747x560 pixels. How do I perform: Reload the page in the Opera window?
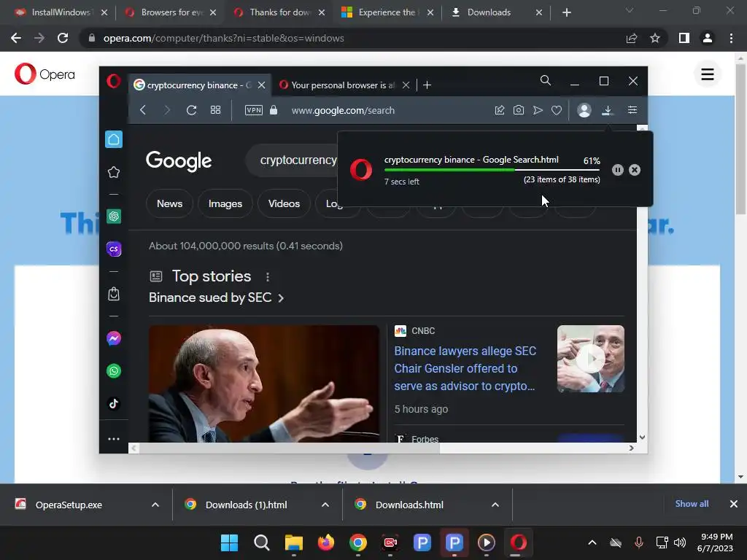[x=192, y=111]
